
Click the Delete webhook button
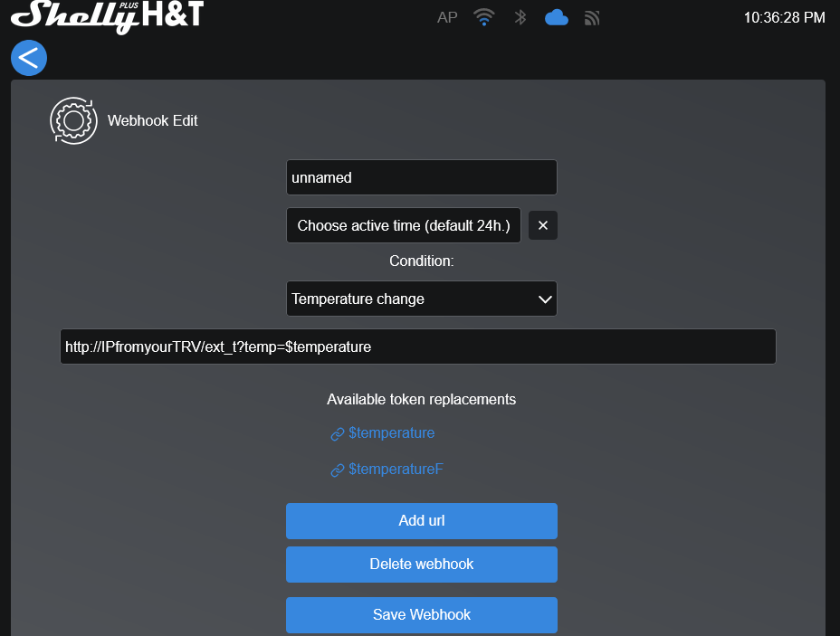pyautogui.click(x=422, y=565)
